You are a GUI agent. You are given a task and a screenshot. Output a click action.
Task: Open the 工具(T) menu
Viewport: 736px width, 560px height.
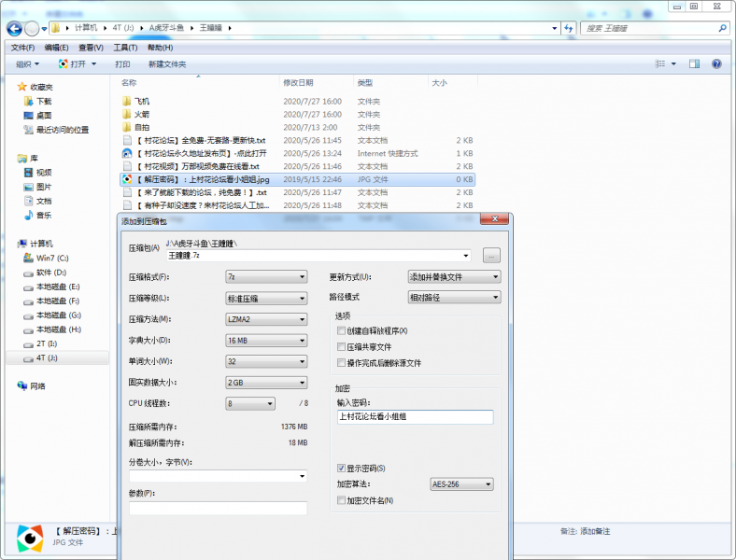125,48
